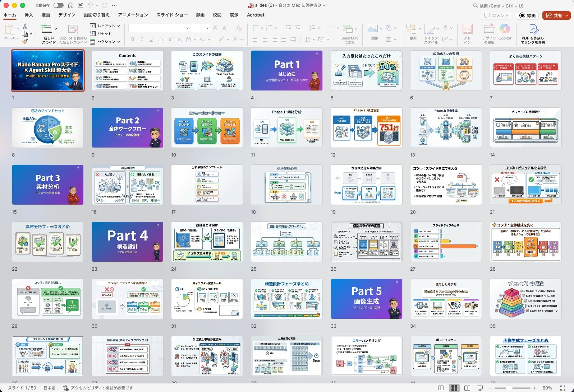This screenshot has width=574, height=392.
Task: Click the PDF を作成してリンクを共有 icon
Action: pyautogui.click(x=533, y=29)
